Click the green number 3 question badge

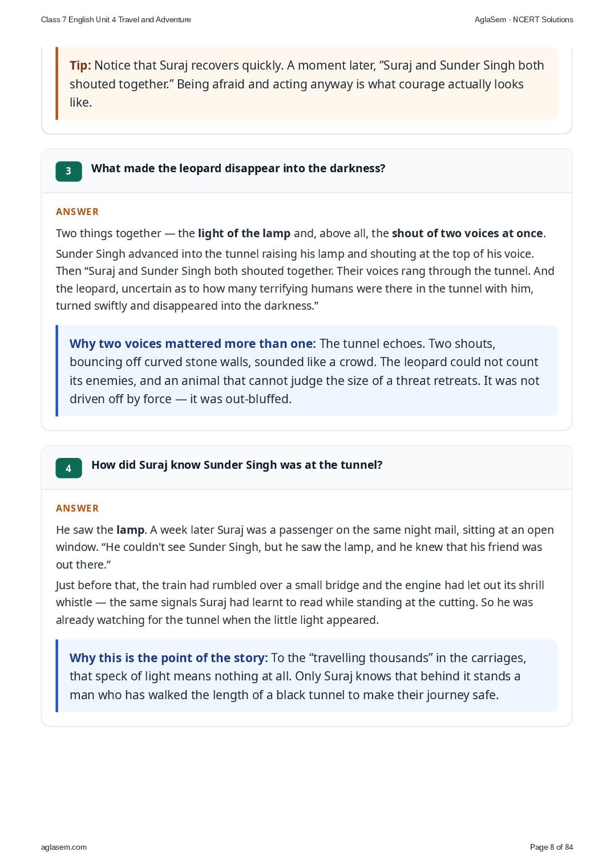point(68,171)
